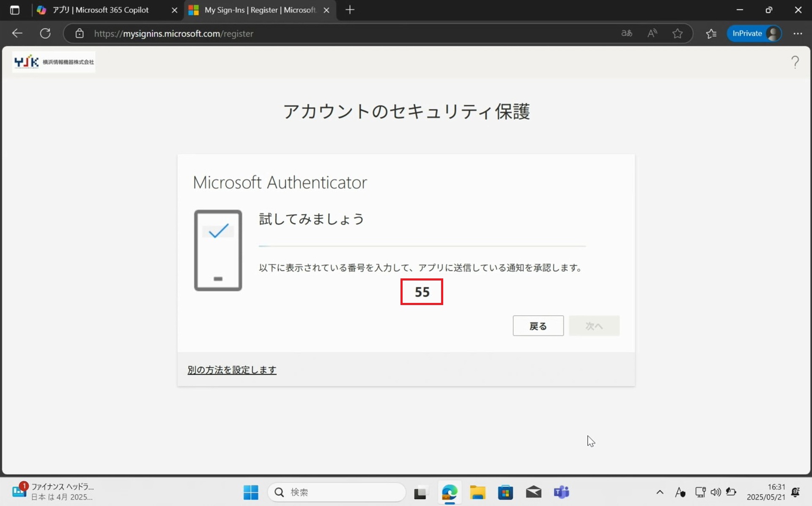Click the taskbar 検索 search box

[x=337, y=492]
